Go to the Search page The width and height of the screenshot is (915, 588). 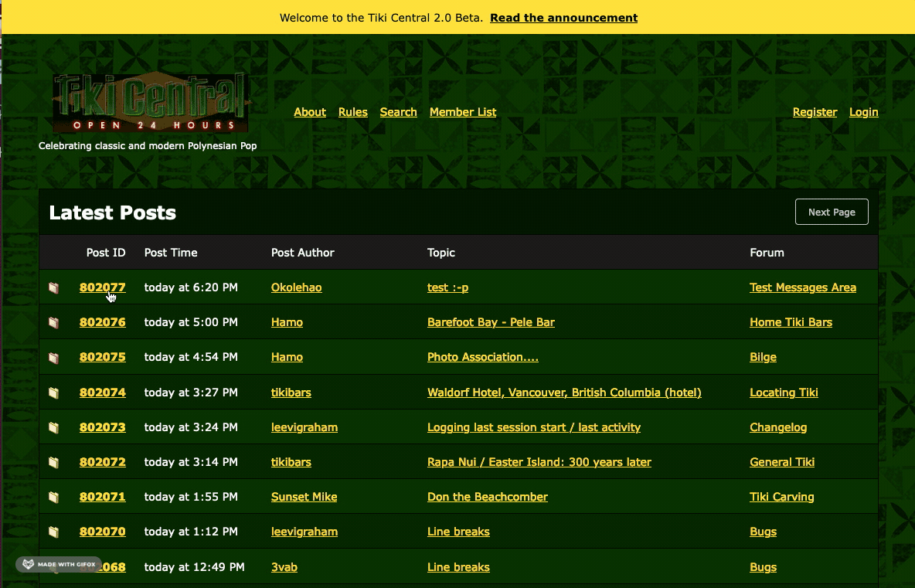[x=398, y=112]
